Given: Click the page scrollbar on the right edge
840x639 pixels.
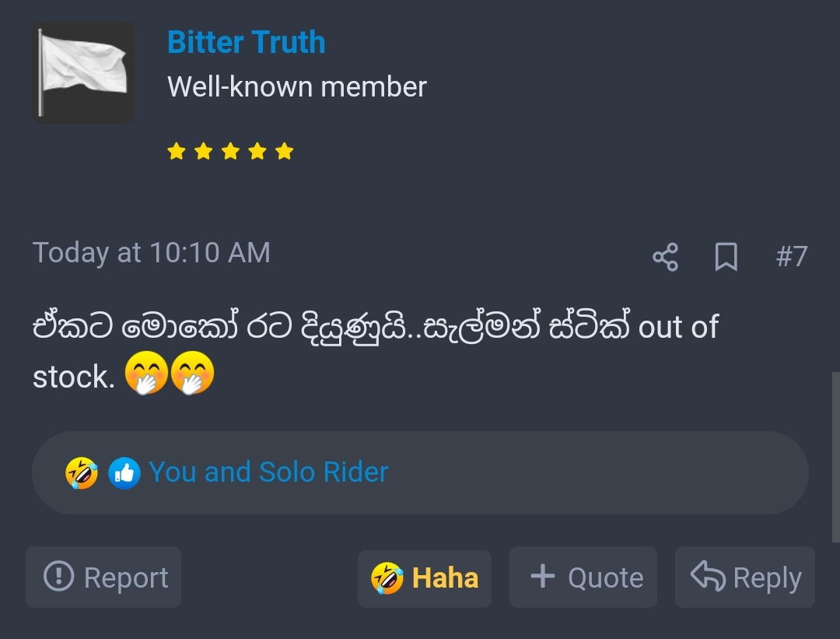Looking at the screenshot, I should (x=835, y=457).
